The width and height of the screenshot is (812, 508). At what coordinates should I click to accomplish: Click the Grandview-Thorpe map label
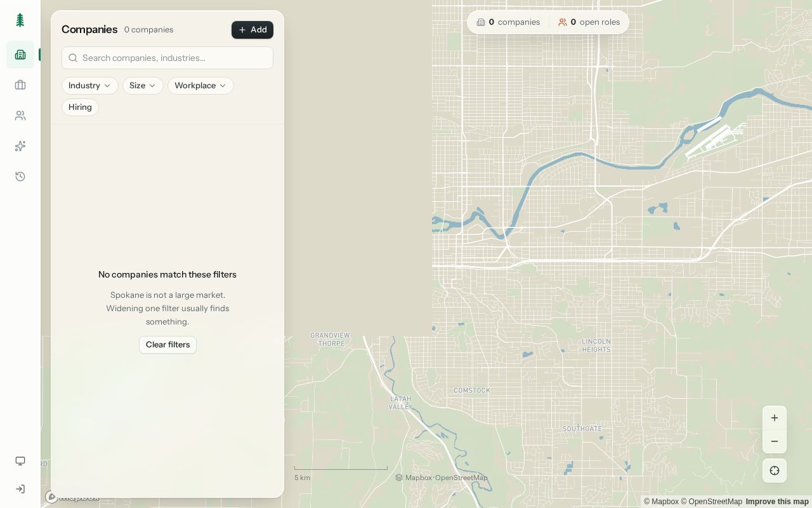point(331,339)
